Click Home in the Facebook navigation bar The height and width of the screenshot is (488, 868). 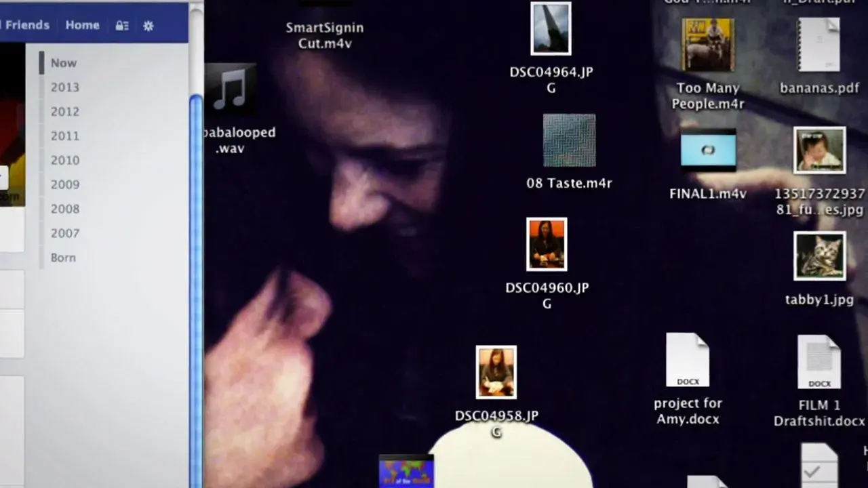pyautogui.click(x=82, y=25)
